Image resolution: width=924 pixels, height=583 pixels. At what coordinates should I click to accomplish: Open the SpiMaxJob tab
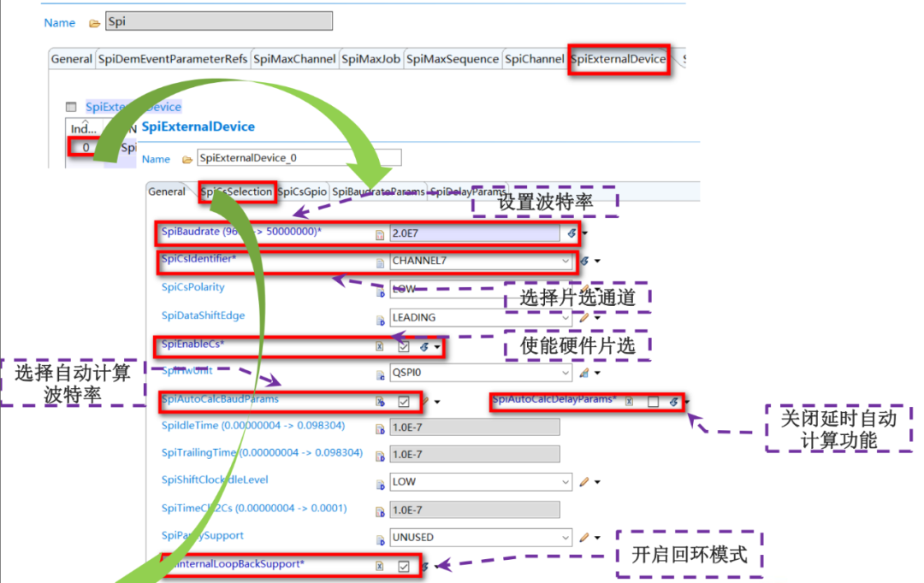pyautogui.click(x=370, y=59)
